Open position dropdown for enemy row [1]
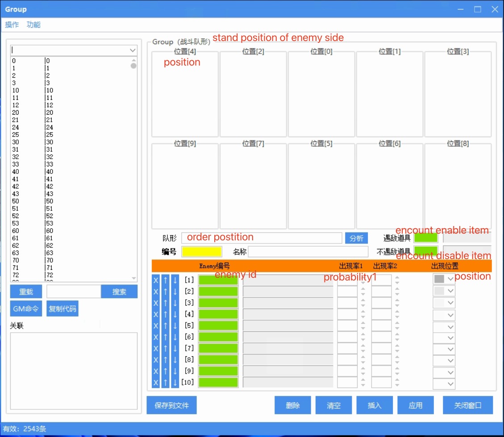The width and height of the screenshot is (504, 437). point(450,279)
